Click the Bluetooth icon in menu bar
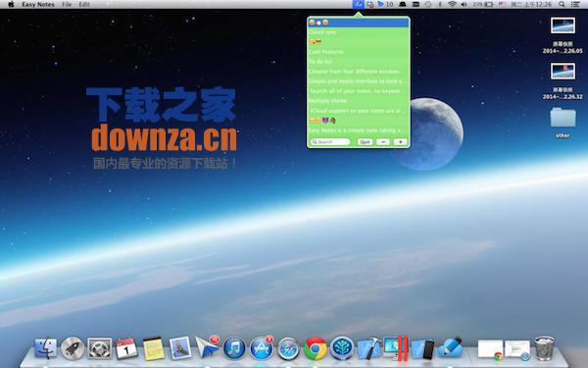The height and width of the screenshot is (368, 588). click(x=440, y=5)
